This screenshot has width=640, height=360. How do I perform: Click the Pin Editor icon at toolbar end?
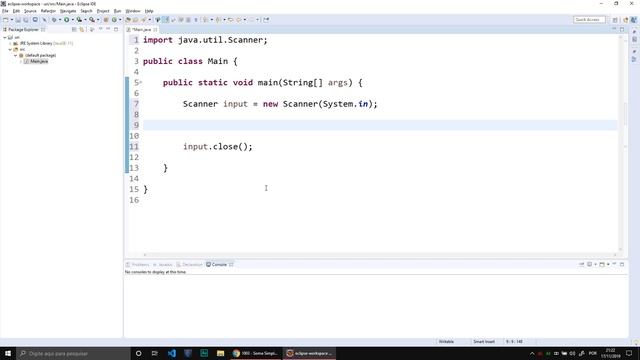(266, 20)
